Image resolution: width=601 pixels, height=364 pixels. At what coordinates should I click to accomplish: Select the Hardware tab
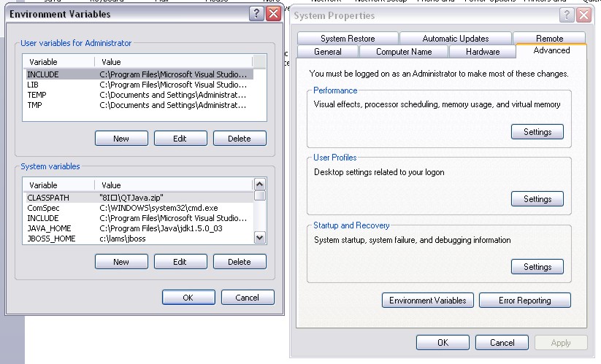[x=483, y=52]
